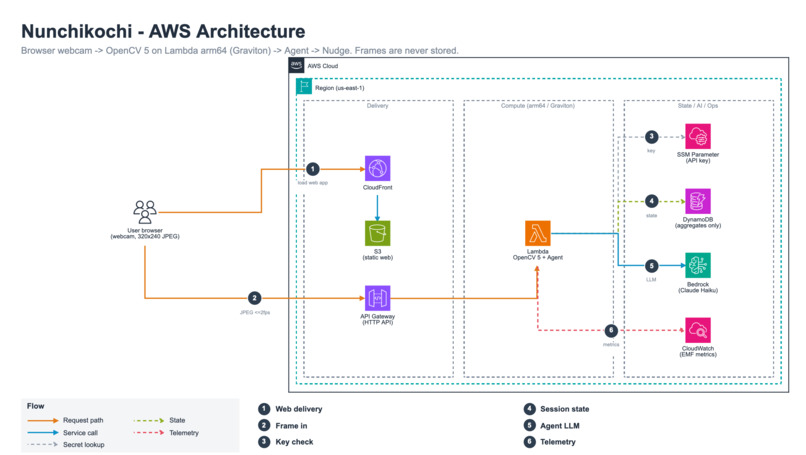Click the 'S3 (static web)' label
806x455 pixels.
point(377,254)
